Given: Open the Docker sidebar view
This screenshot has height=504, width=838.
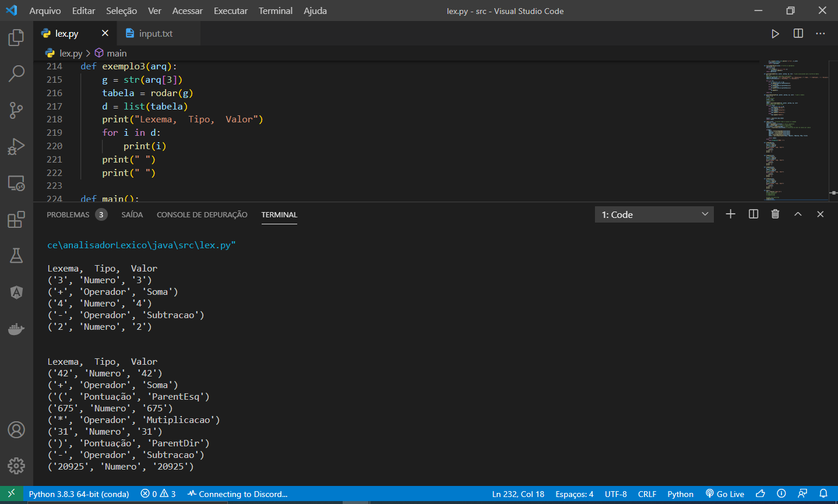Looking at the screenshot, I should 16,329.
